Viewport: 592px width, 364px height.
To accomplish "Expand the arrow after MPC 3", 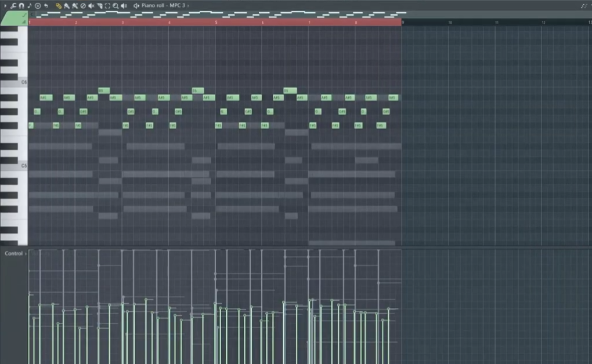I will pyautogui.click(x=188, y=6).
